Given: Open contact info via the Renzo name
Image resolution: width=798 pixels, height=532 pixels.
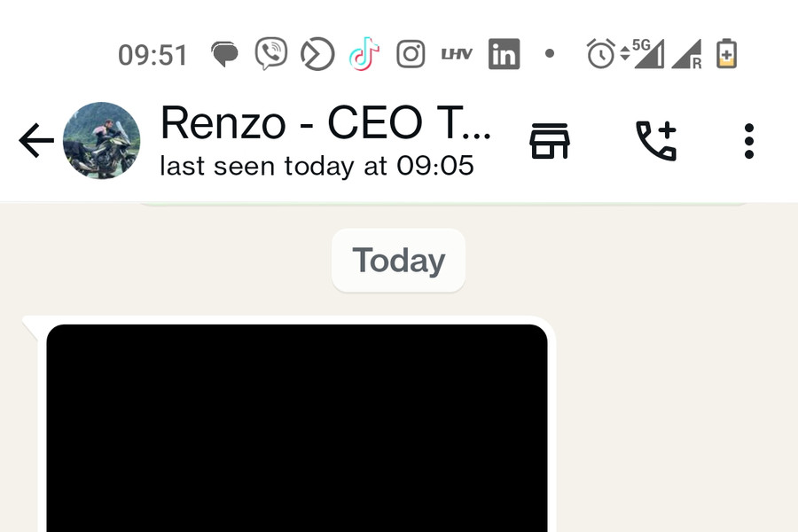Looking at the screenshot, I should [x=325, y=124].
